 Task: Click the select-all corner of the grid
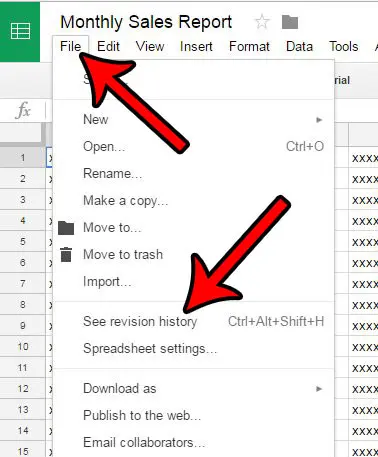tap(22, 134)
